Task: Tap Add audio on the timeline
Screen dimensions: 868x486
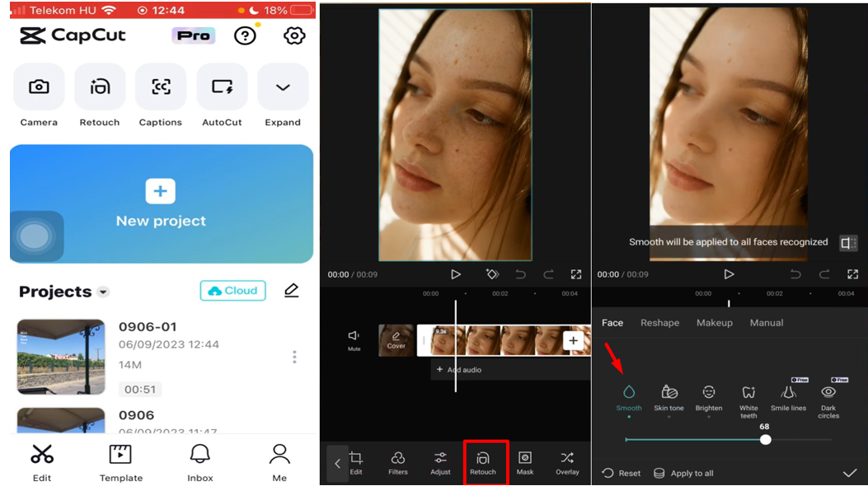Action: point(459,369)
